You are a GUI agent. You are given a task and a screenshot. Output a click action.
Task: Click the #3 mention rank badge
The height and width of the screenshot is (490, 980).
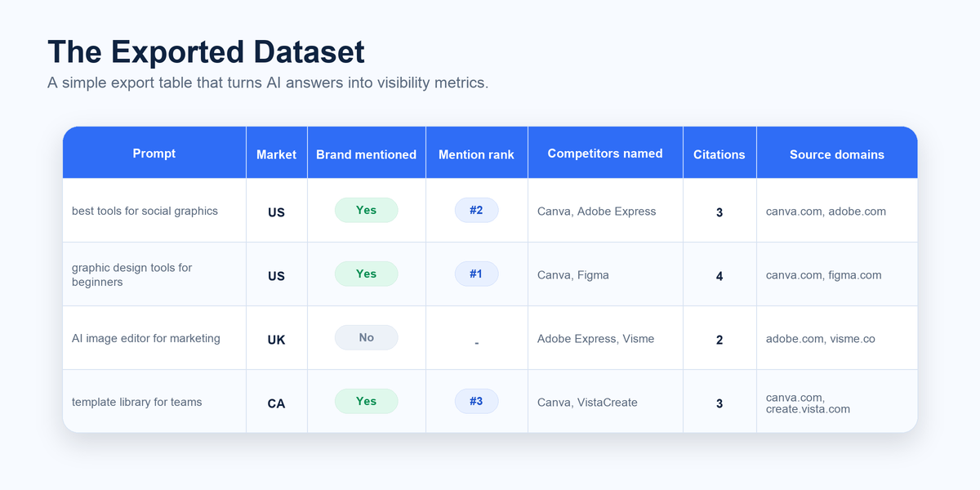pyautogui.click(x=476, y=401)
